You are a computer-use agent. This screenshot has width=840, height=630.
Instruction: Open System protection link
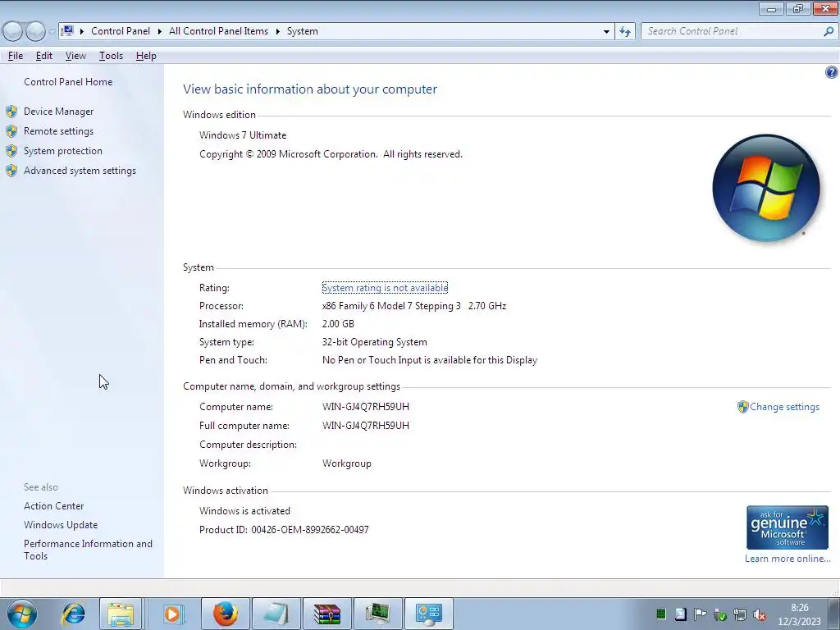(62, 151)
